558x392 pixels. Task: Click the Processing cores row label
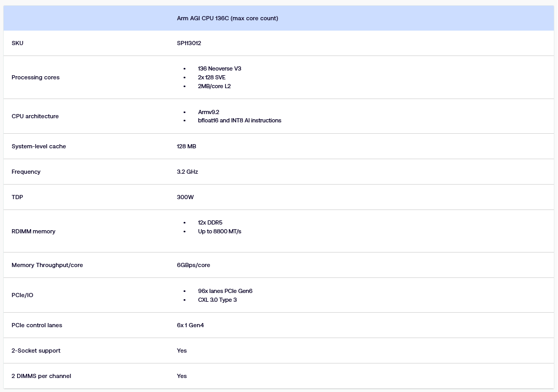pos(35,77)
